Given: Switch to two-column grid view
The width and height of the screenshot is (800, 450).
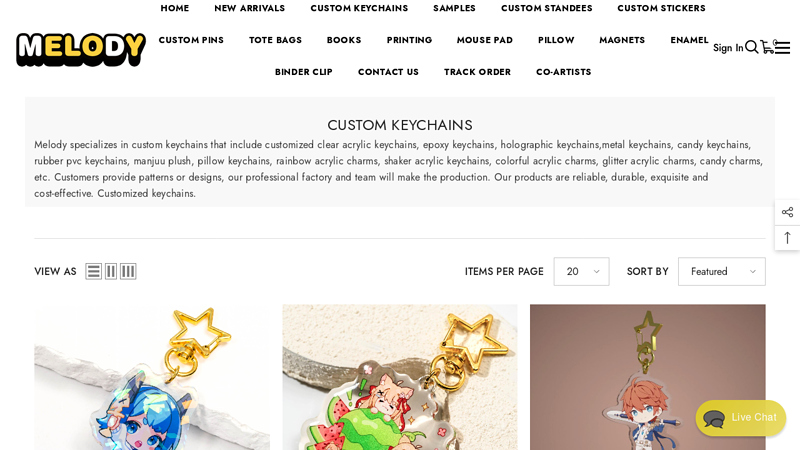Looking at the screenshot, I should [111, 271].
